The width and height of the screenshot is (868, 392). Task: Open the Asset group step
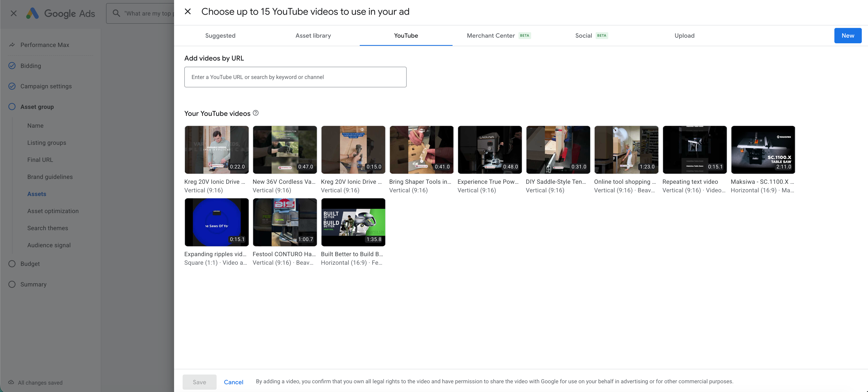(x=37, y=107)
